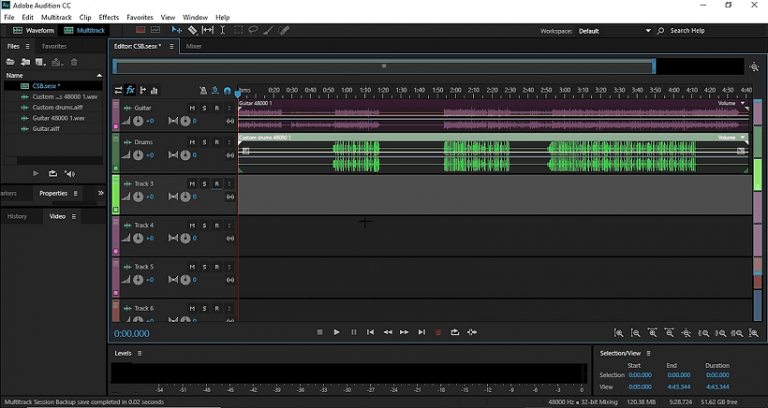This screenshot has height=408, width=768.
Task: Open the Favorites menu
Action: [140, 17]
